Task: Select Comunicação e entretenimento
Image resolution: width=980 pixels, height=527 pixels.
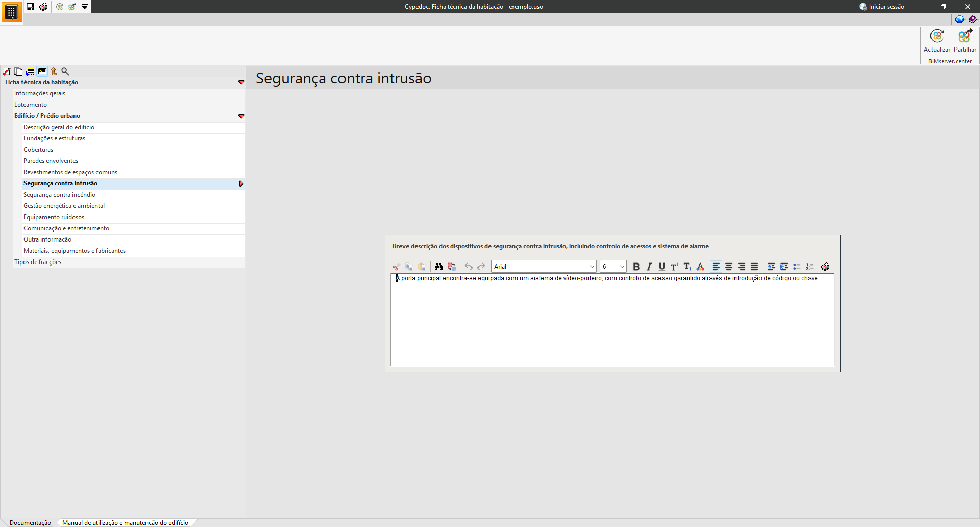Action: pyautogui.click(x=134, y=228)
